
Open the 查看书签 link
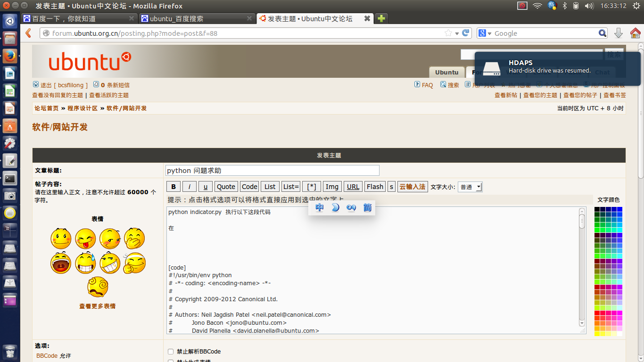click(x=615, y=95)
